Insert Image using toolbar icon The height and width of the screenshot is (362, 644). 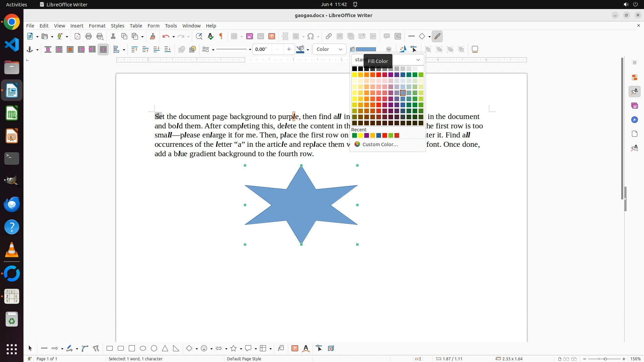250,37
